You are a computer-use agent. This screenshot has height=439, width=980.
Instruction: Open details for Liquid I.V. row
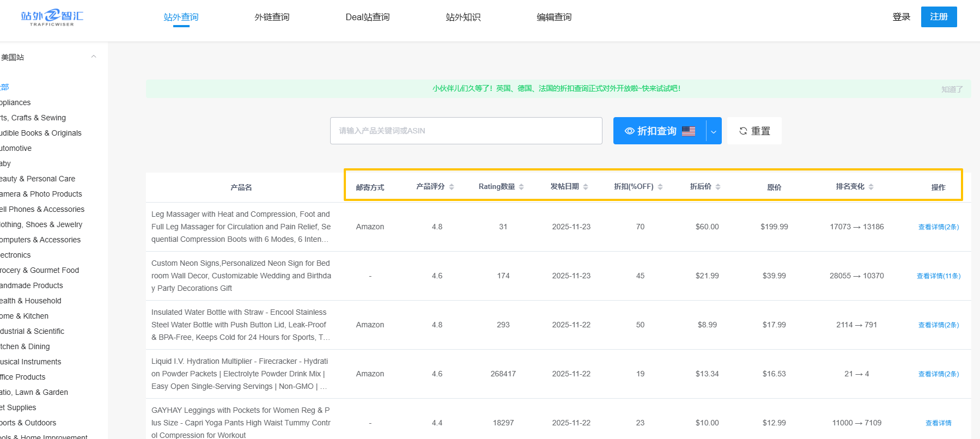tap(939, 374)
